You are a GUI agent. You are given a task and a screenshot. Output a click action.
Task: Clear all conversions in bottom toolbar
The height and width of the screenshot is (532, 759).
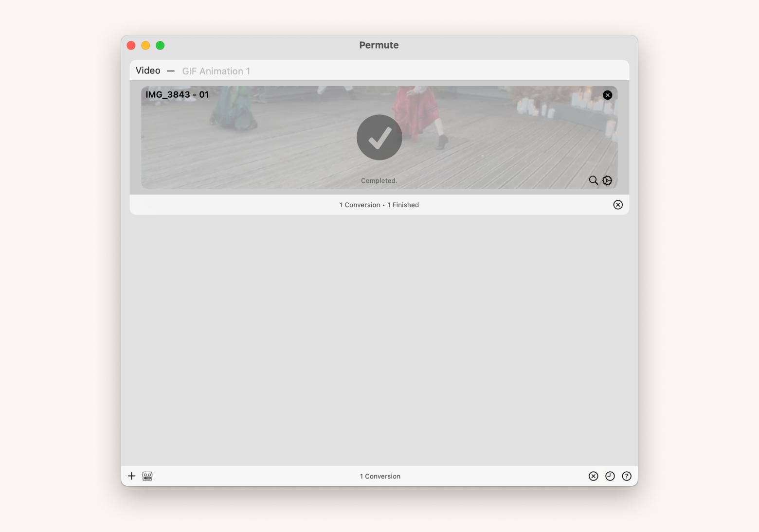[x=593, y=476]
